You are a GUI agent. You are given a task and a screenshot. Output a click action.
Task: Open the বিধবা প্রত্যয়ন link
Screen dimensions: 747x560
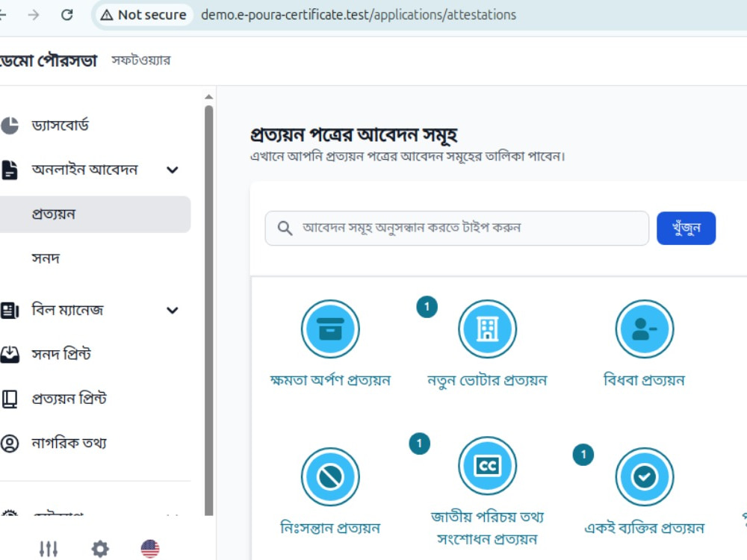point(644,381)
